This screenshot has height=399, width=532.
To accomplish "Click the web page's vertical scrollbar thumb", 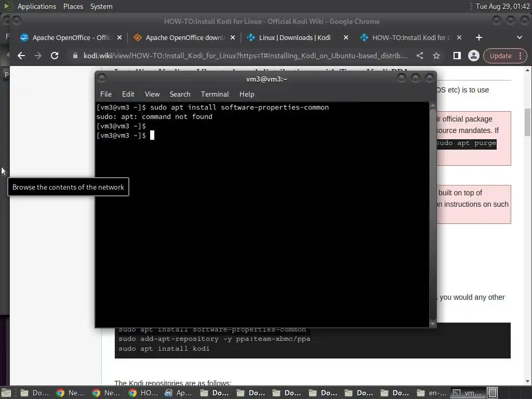I will (x=527, y=122).
